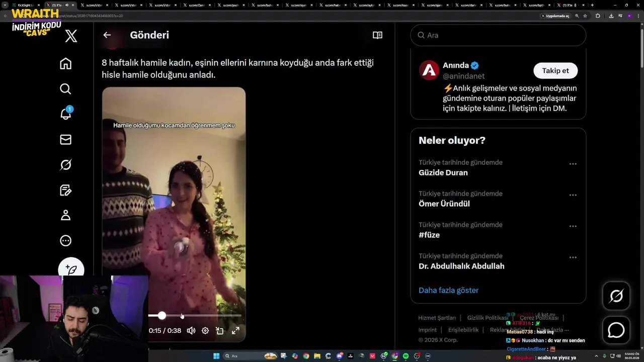Open the More circle menu in sidebar
This screenshot has height=362, width=644.
(65, 241)
